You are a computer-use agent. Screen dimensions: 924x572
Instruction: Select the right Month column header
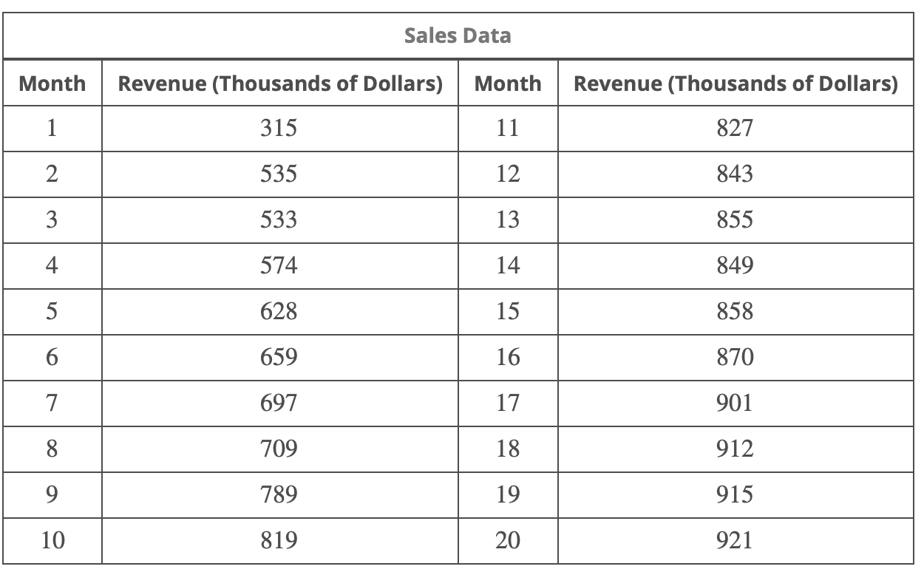coord(507,84)
